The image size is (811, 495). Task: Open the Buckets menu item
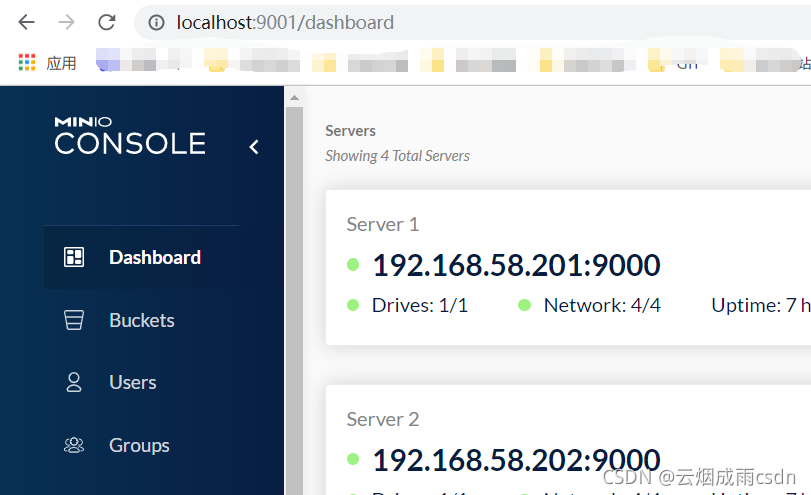click(x=141, y=320)
